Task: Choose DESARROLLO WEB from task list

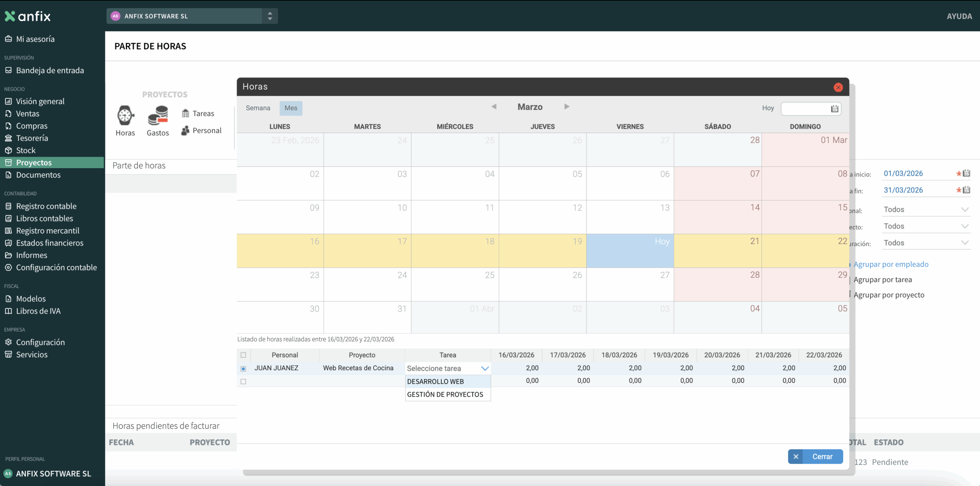Action: pos(436,381)
